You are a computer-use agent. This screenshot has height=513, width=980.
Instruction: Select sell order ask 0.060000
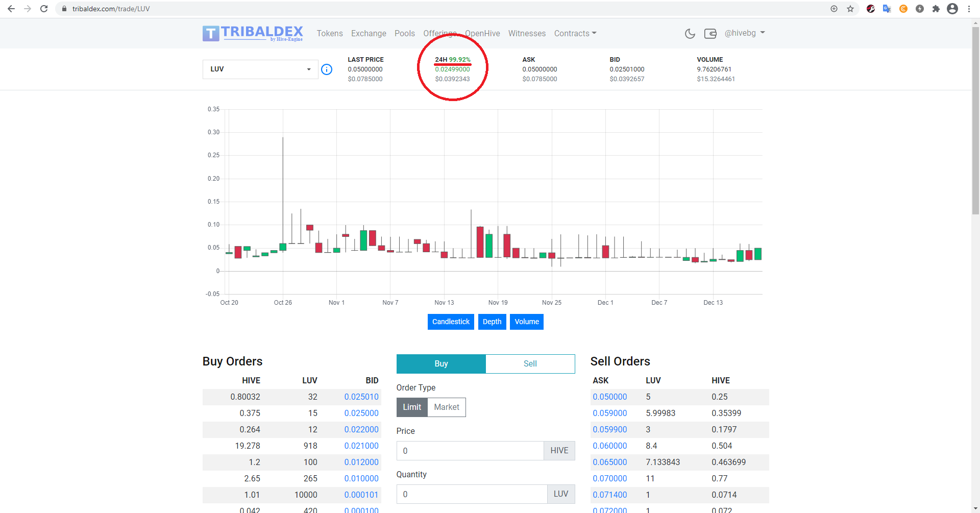[610, 446]
